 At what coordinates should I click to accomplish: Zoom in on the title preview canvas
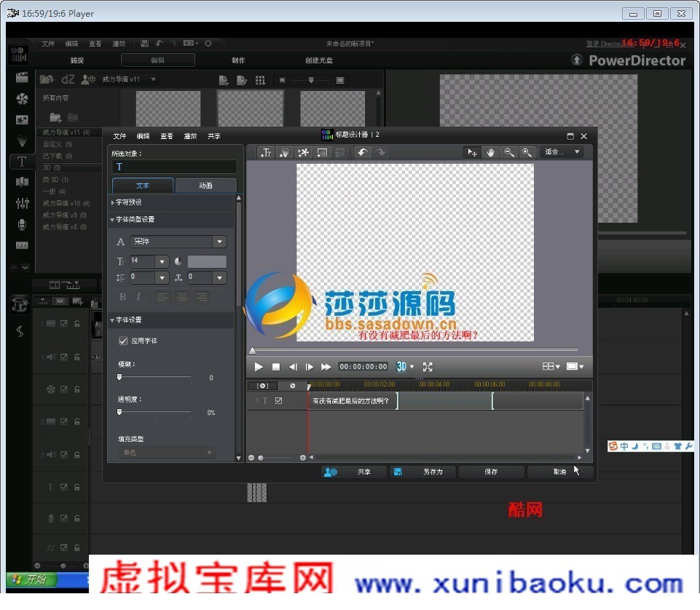coord(527,153)
